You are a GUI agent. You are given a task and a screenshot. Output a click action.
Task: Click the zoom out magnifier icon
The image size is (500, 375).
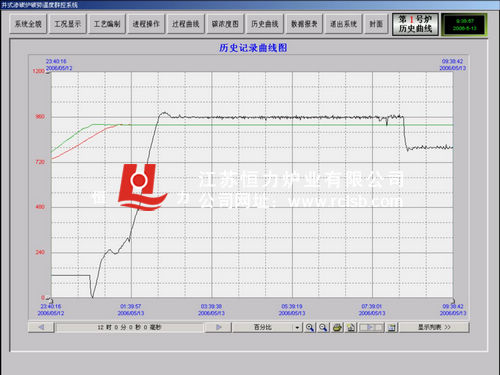pos(323,327)
